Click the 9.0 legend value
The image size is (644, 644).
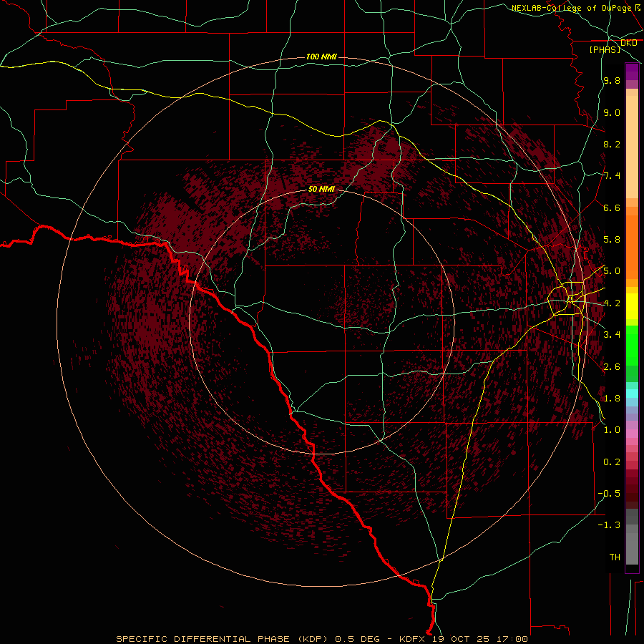click(x=612, y=112)
